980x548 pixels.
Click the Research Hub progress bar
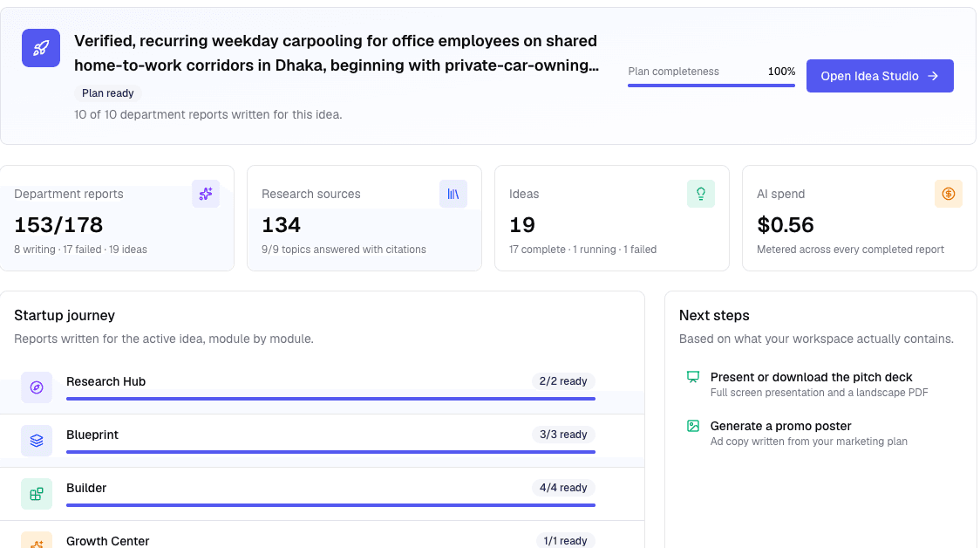tap(330, 399)
